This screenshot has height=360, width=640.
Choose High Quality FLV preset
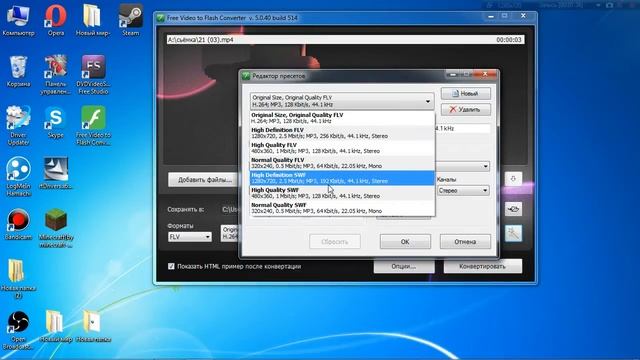[342, 148]
